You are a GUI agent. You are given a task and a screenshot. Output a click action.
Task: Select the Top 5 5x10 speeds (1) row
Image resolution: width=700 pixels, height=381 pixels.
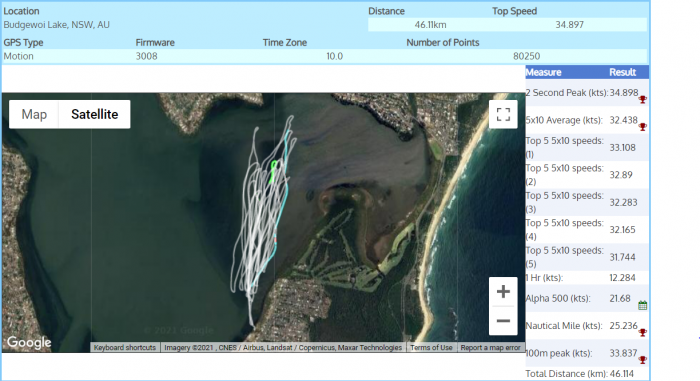click(x=587, y=147)
